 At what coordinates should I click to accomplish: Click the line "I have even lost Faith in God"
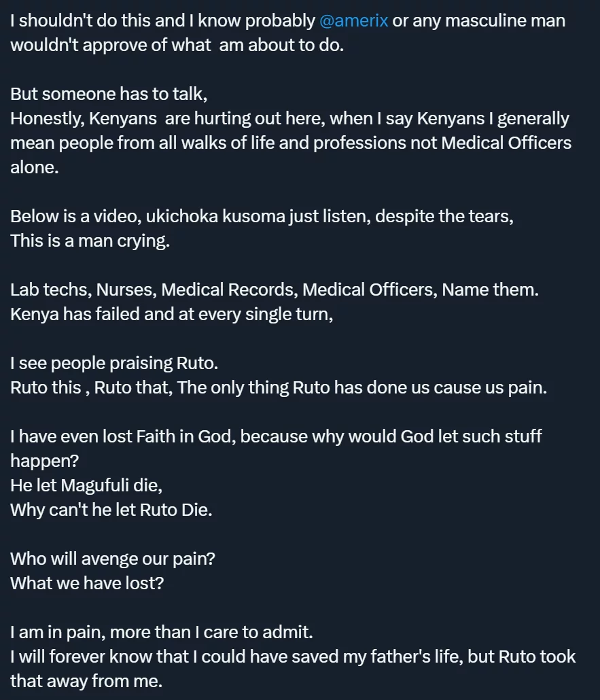[276, 436]
